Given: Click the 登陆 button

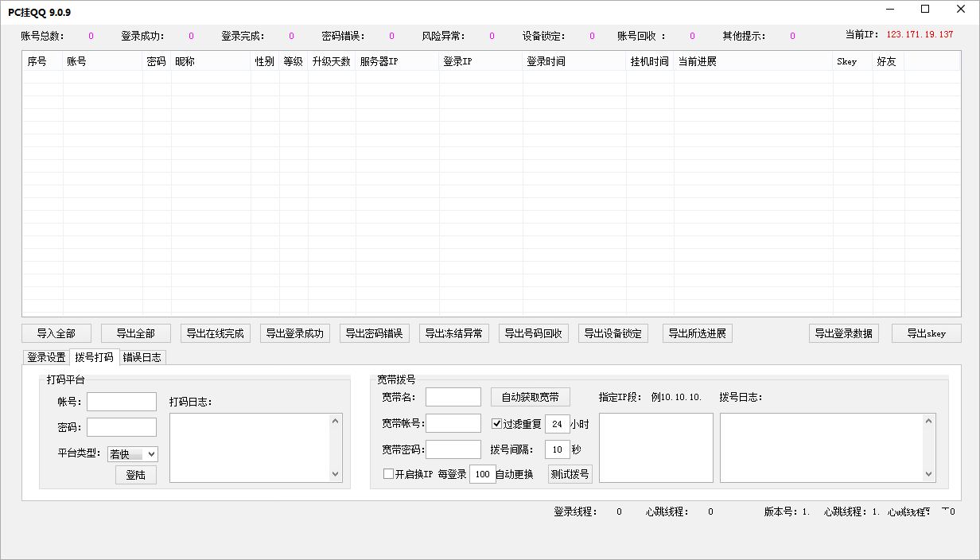Looking at the screenshot, I should coord(136,475).
